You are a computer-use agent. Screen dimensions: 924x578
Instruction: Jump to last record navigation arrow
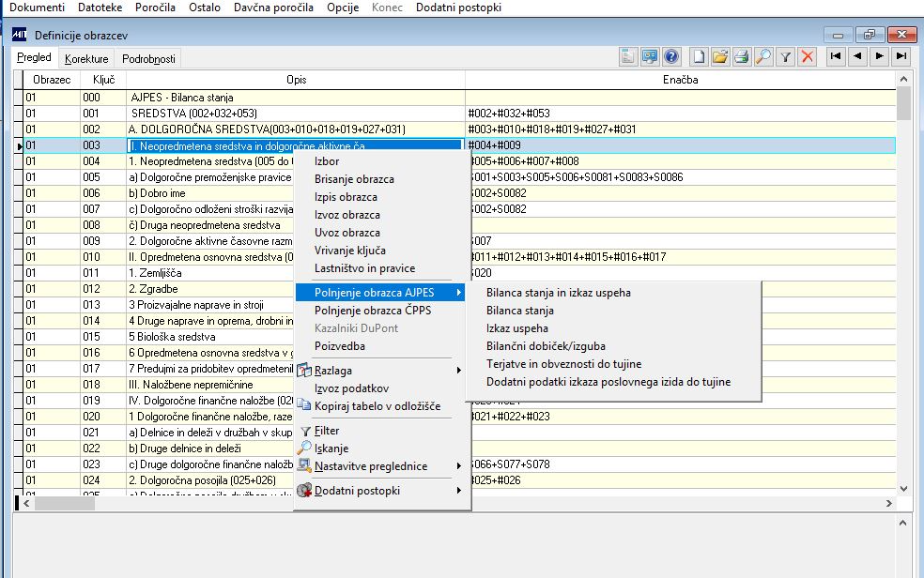click(901, 56)
